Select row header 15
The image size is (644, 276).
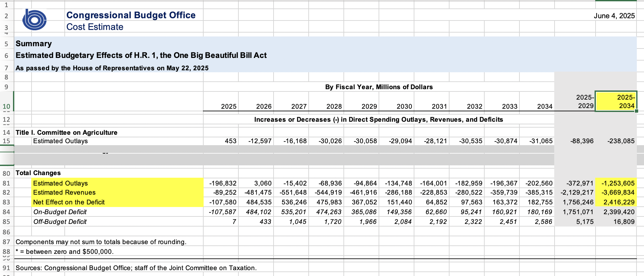(x=7, y=141)
